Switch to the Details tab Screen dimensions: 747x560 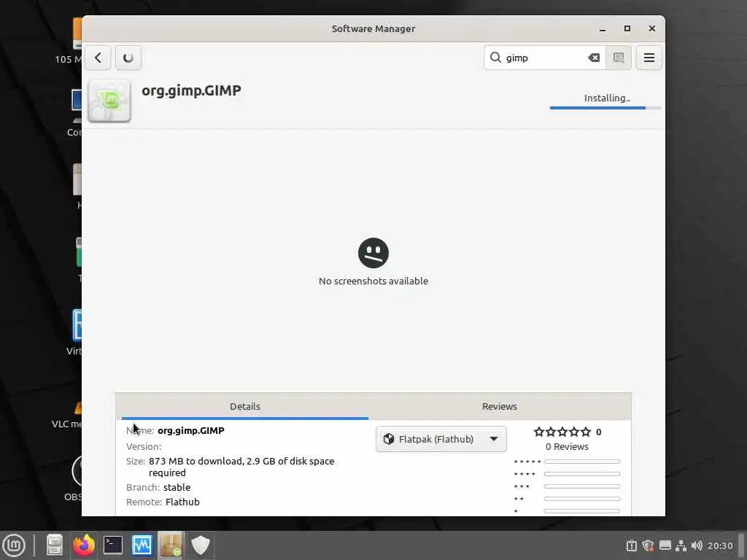click(245, 407)
